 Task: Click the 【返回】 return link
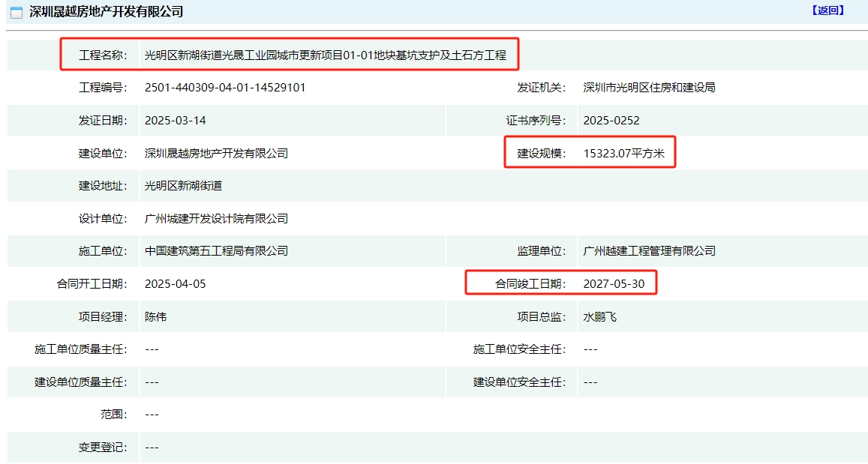click(x=827, y=10)
